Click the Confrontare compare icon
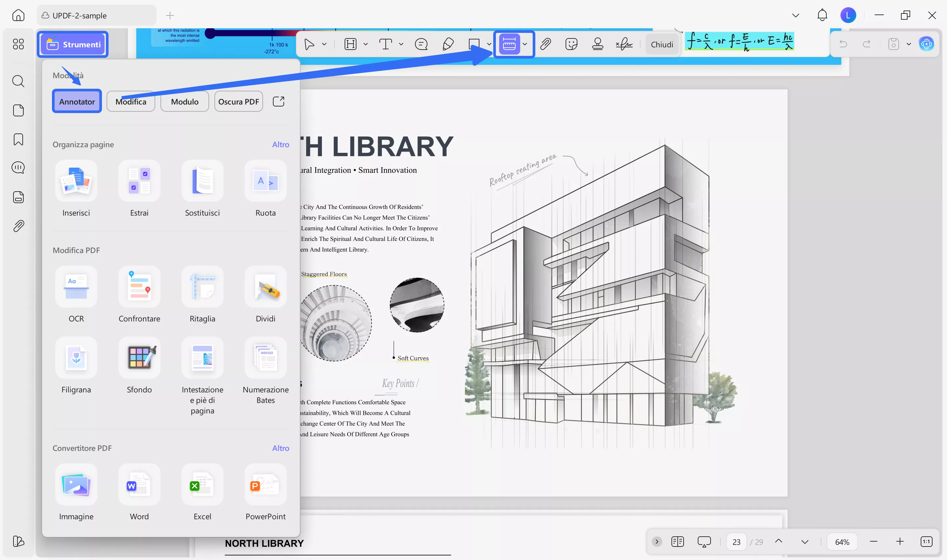Image resolution: width=947 pixels, height=560 pixels. 139,287
